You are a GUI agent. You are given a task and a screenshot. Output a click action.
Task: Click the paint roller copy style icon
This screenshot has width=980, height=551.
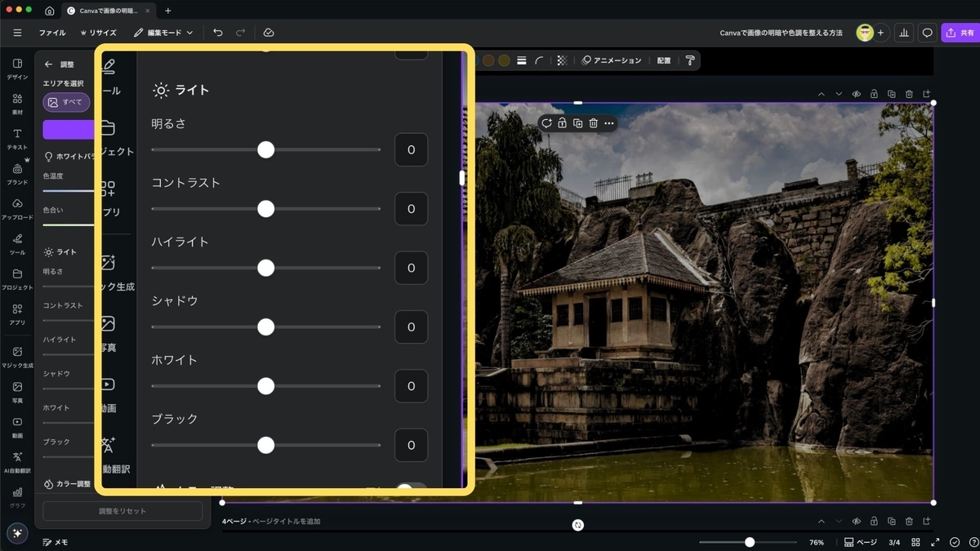click(x=690, y=60)
